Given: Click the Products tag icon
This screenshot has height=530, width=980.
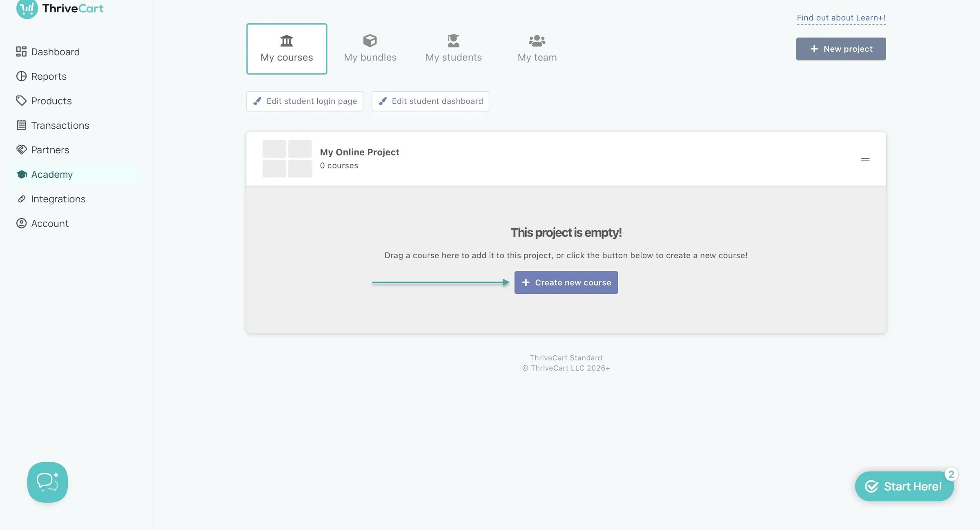Looking at the screenshot, I should tap(21, 101).
